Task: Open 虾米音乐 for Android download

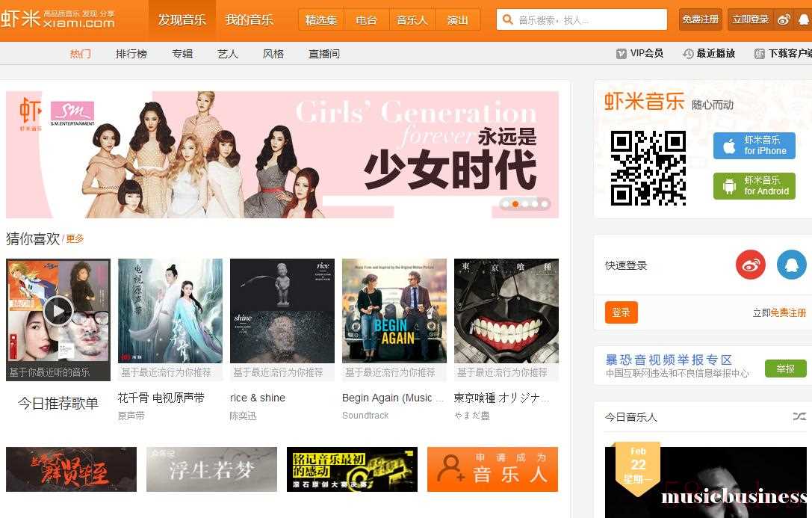Action: (x=754, y=186)
